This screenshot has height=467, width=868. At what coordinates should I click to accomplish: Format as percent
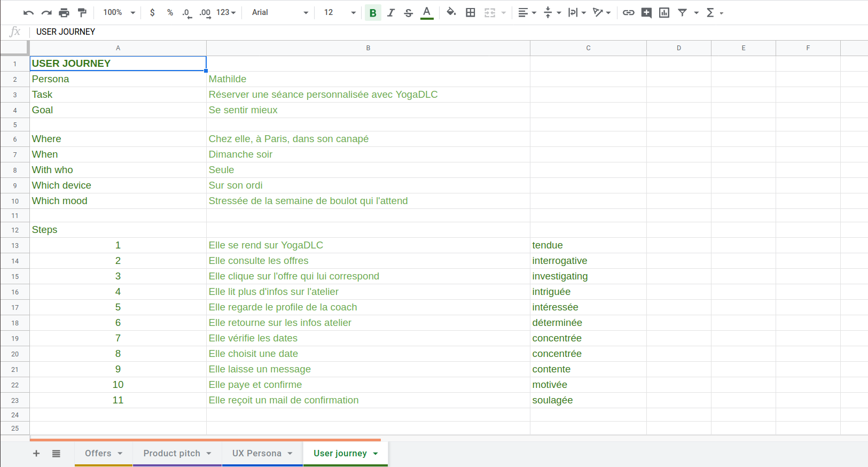[170, 12]
